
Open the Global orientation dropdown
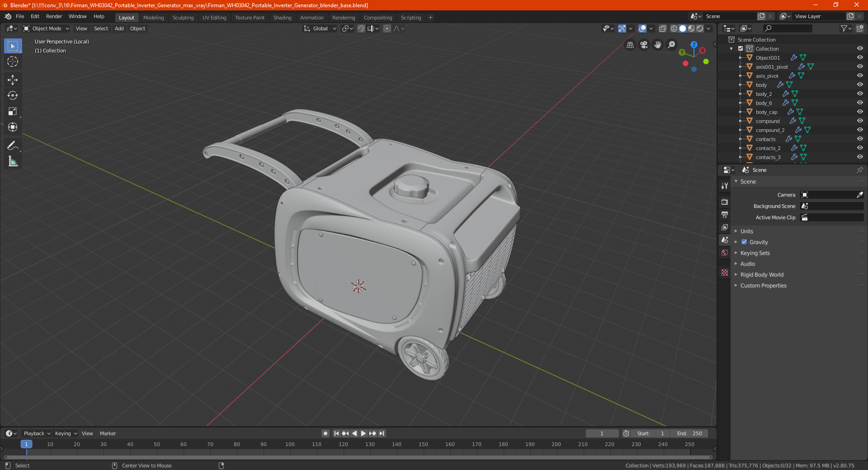coord(320,28)
